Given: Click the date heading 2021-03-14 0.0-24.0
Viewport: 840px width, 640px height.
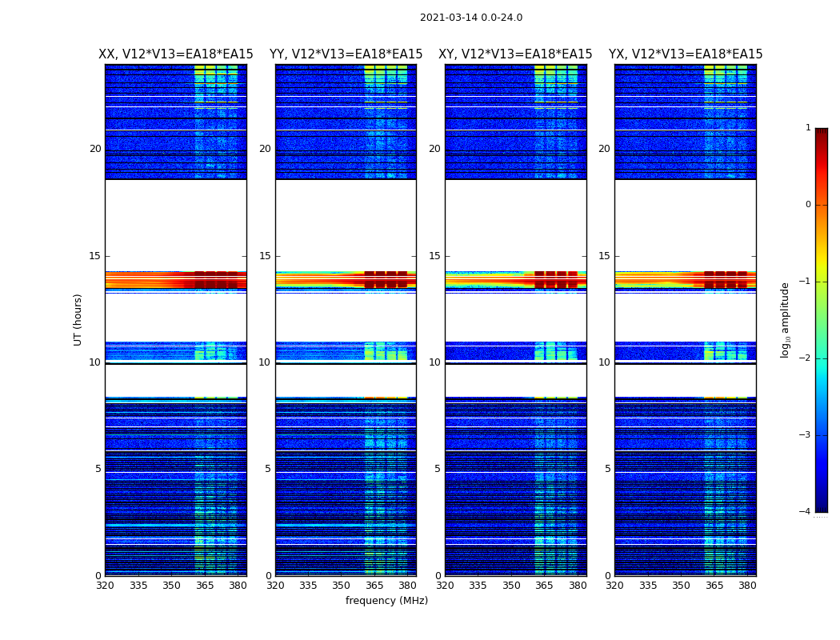Looking at the screenshot, I should tap(471, 18).
